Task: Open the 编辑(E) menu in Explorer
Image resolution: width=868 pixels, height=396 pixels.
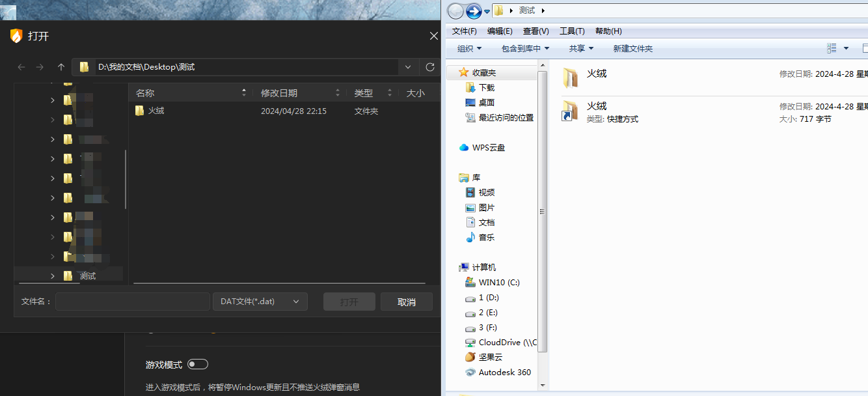Action: click(500, 31)
